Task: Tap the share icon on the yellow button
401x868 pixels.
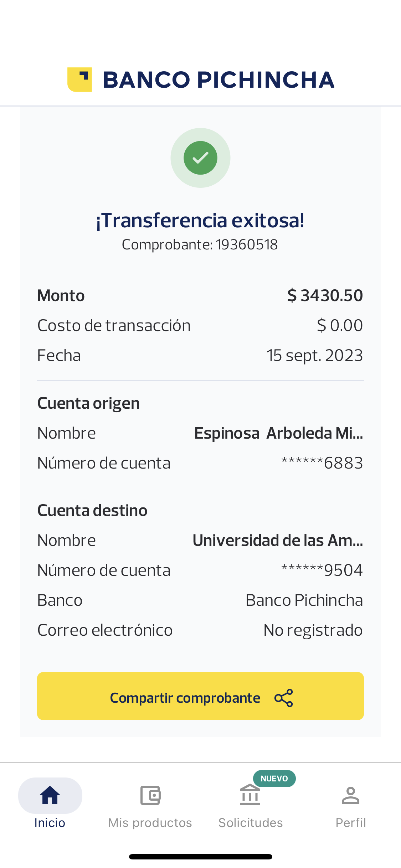Action: point(284,698)
